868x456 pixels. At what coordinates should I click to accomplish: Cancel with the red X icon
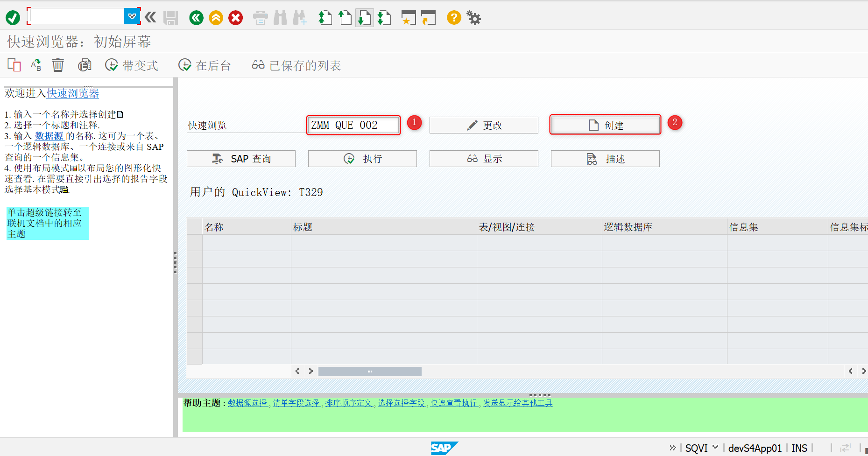coord(235,17)
